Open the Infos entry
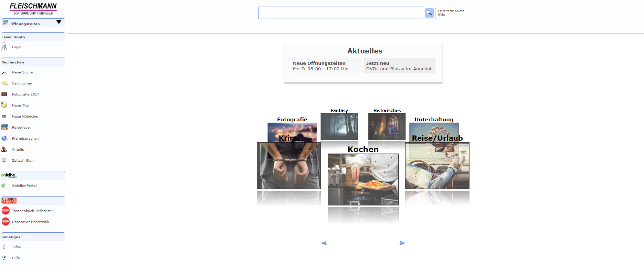Image resolution: width=644 pixels, height=272 pixels. click(x=16, y=247)
